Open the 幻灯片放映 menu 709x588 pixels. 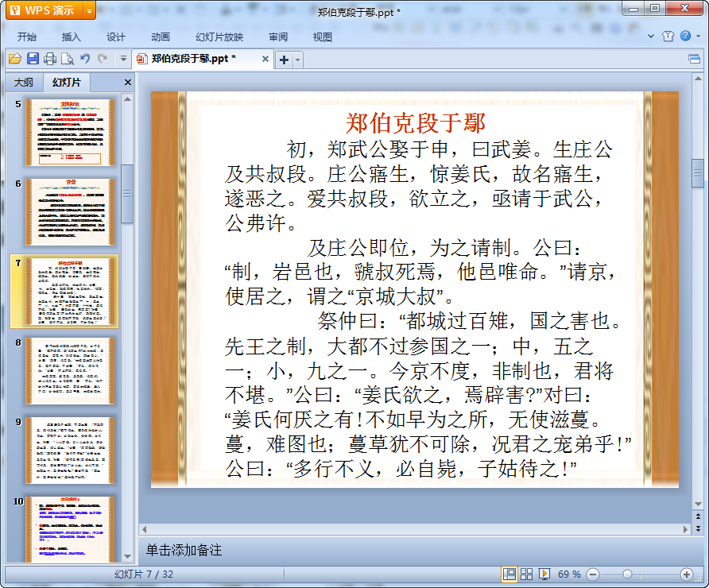[219, 37]
